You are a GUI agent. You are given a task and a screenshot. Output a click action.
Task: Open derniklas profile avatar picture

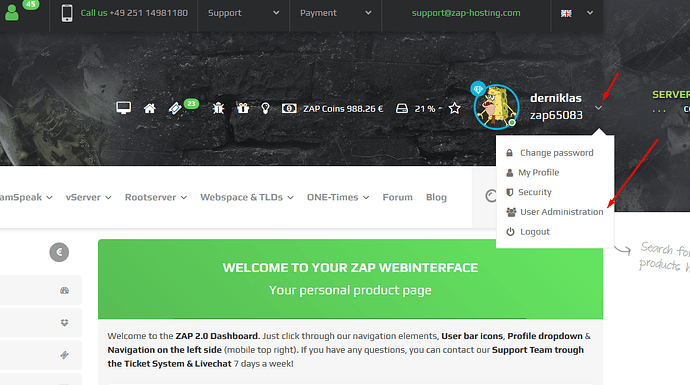click(x=497, y=107)
